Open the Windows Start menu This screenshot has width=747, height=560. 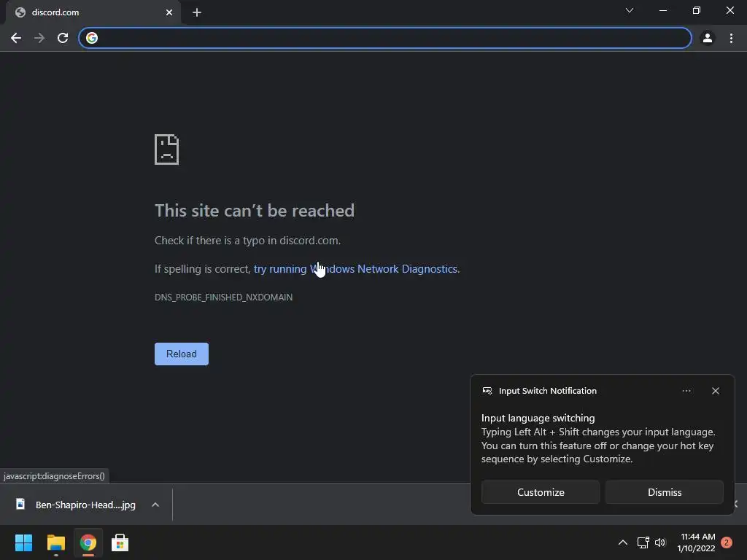click(x=24, y=542)
